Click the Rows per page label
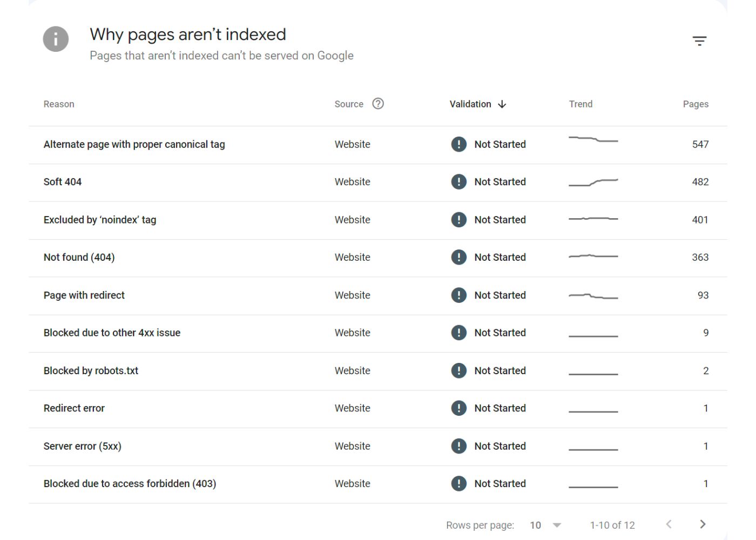This screenshot has width=756, height=540. coord(480,525)
